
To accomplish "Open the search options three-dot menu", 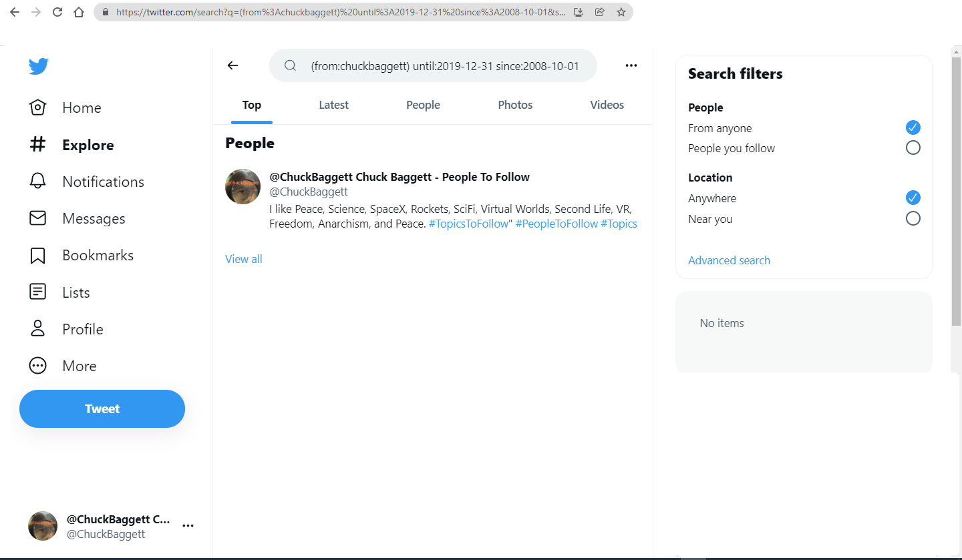I will pyautogui.click(x=631, y=65).
